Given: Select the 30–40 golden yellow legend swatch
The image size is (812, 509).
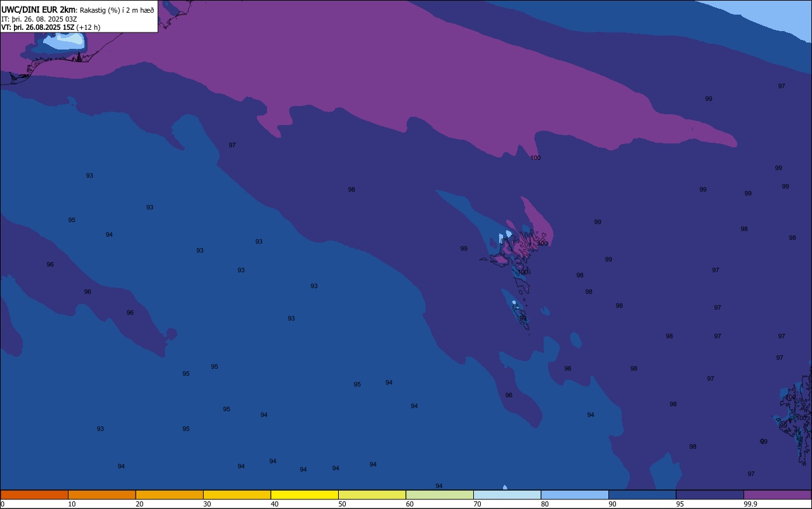Looking at the screenshot, I should (x=237, y=494).
